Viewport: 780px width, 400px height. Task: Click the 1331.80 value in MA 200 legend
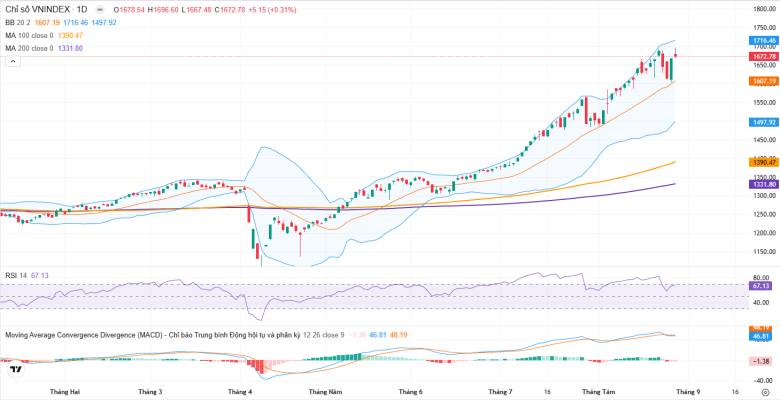tap(70, 48)
